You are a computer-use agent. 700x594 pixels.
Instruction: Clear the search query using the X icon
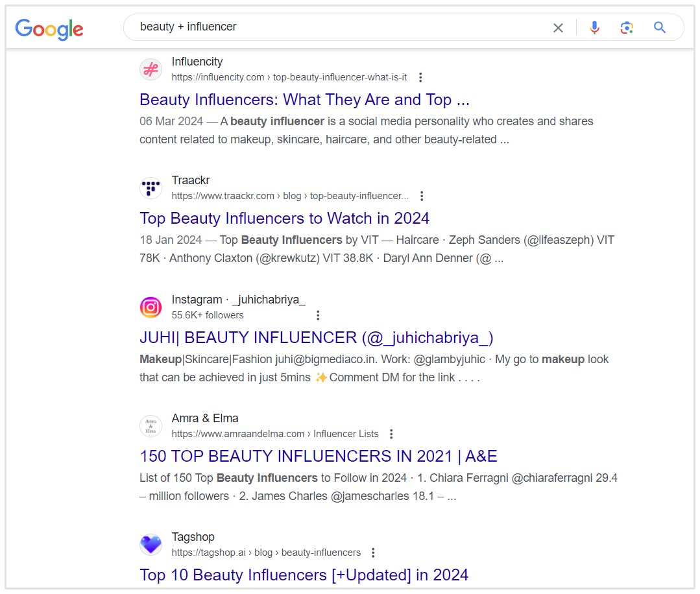558,27
